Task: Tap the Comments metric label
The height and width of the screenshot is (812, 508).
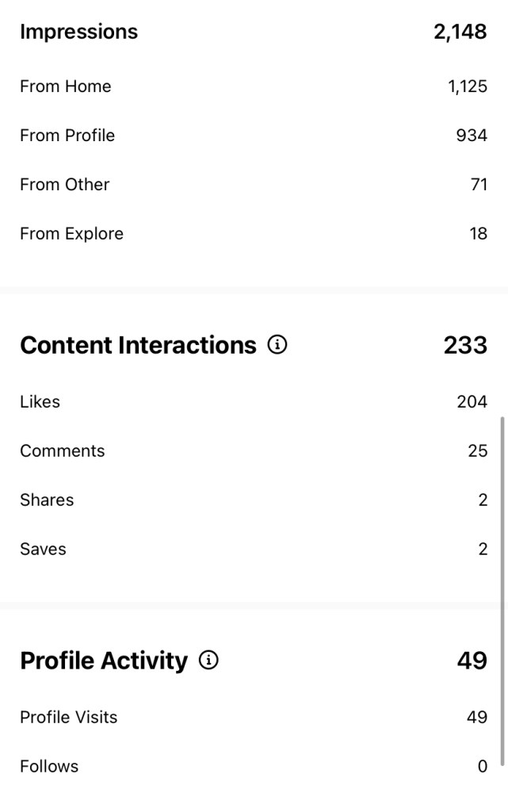Action: [62, 451]
